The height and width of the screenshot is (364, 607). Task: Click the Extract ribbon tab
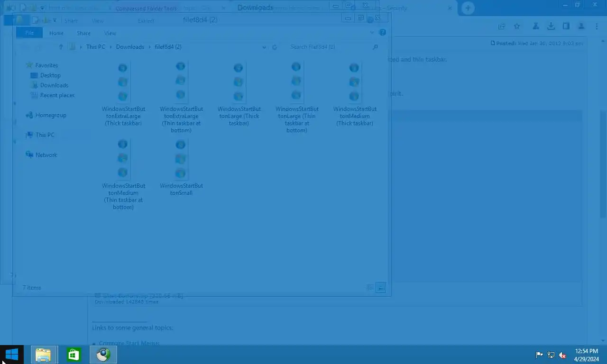pyautogui.click(x=146, y=21)
